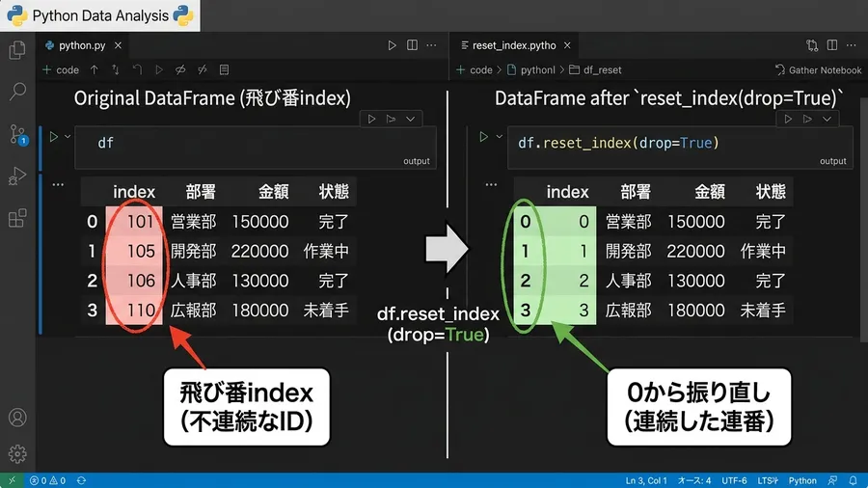Click the Run All play icon in left toolbar
This screenshot has height=488, width=868.
pyautogui.click(x=159, y=69)
